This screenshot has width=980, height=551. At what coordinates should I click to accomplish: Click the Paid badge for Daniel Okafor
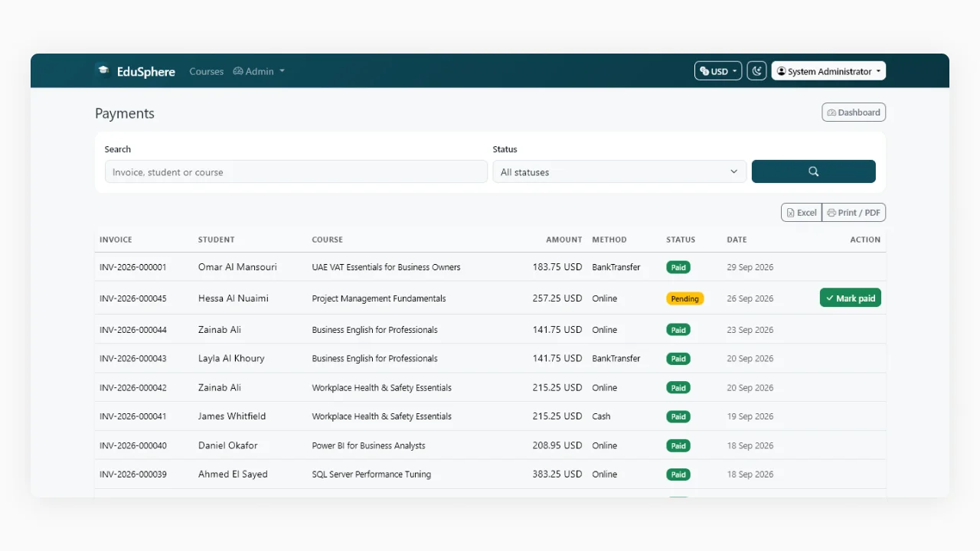678,445
